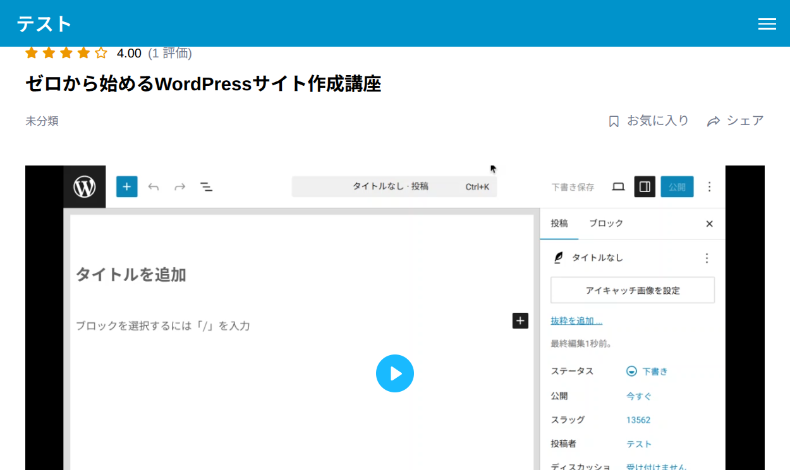This screenshot has height=470, width=790.
Task: Click the (1 評価) review count
Action: tap(170, 53)
